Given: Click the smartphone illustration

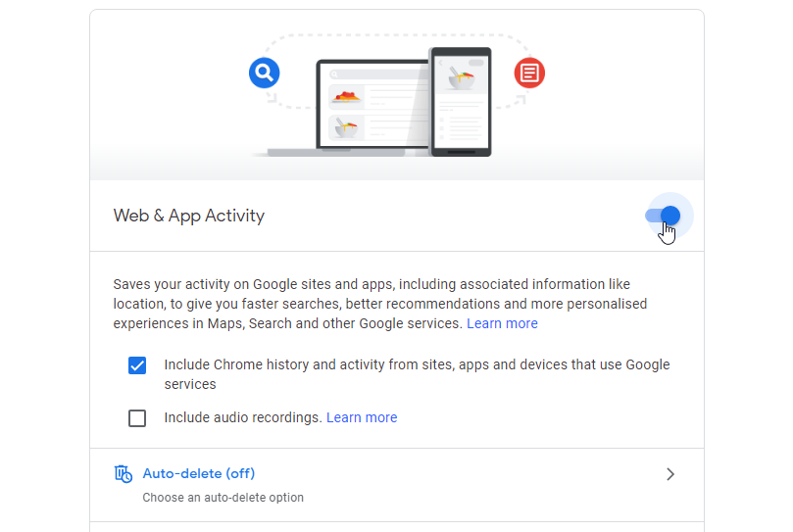Looking at the screenshot, I should [x=461, y=102].
